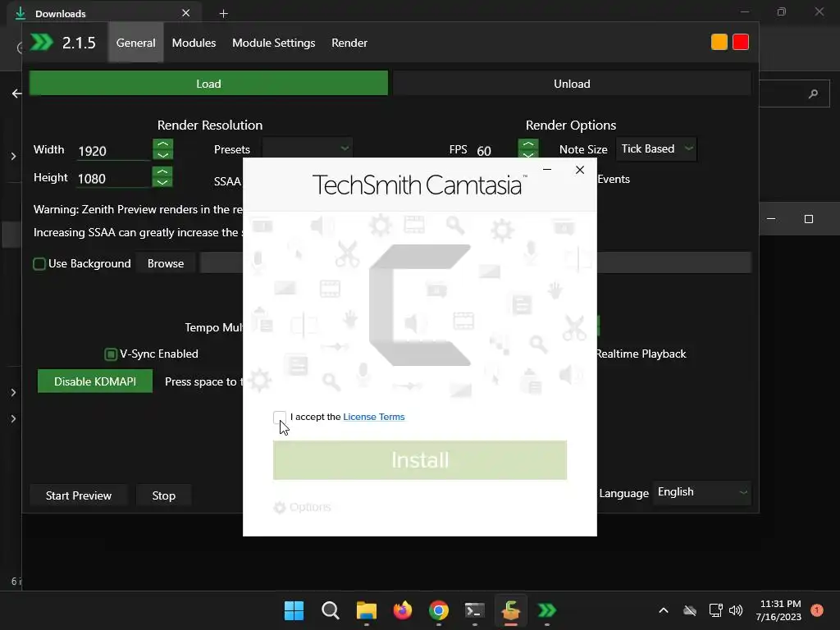
Task: Decrease the render Width value
Action: pos(163,154)
